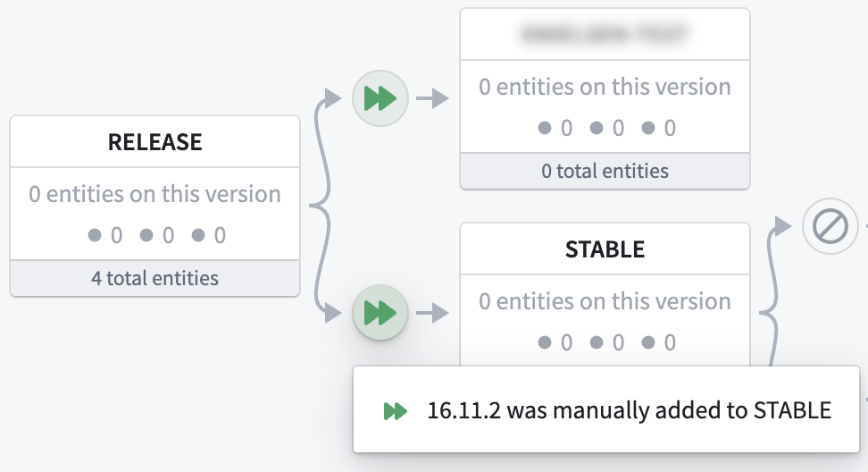Click the "16.11.2 was manually added to STABLE" message
Screen dimensions: 868x472
click(630, 410)
